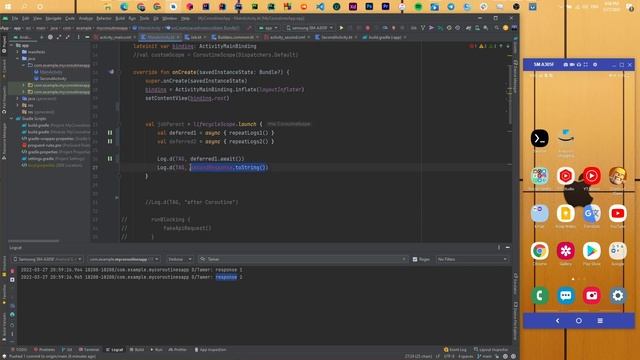This screenshot has width=640, height=360.
Task: Open the Build menu
Action: point(120,18)
